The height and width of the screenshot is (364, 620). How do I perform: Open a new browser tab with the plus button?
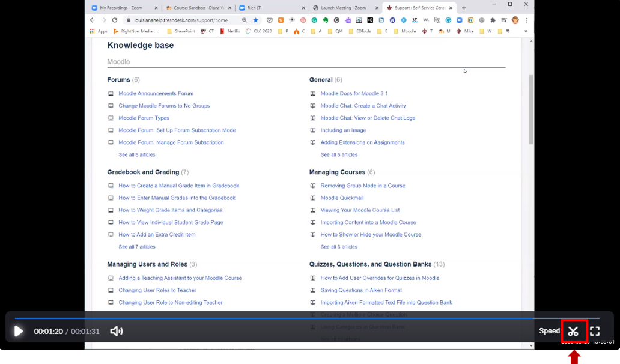(464, 8)
